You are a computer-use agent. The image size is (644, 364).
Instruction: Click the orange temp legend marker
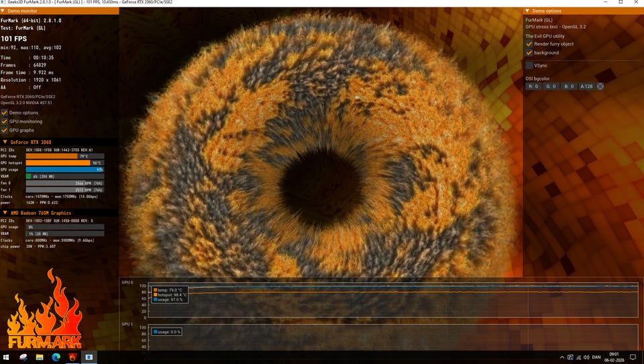[x=155, y=290]
